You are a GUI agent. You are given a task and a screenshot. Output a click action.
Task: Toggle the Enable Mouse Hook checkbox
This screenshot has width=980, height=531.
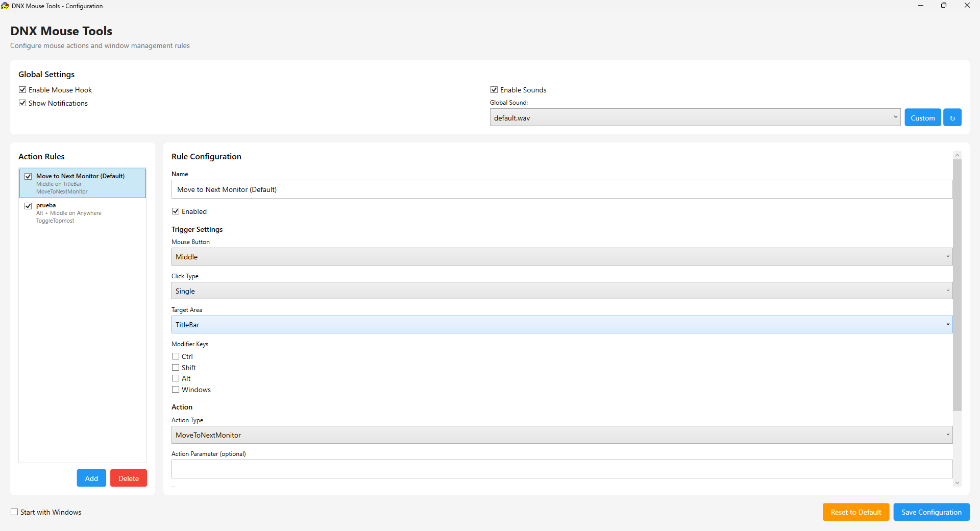[22, 90]
